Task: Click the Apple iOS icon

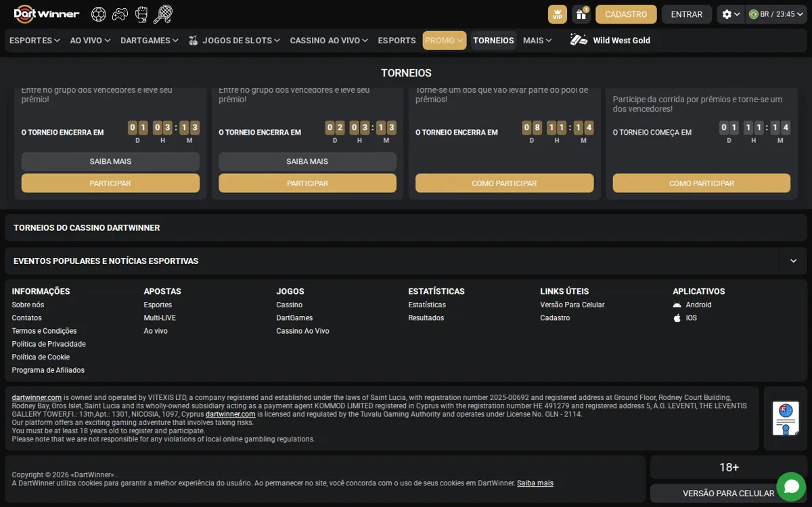Action: point(677,317)
